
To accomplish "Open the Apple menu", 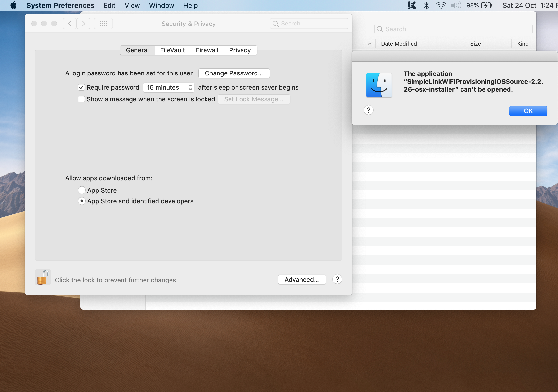I will point(13,5).
